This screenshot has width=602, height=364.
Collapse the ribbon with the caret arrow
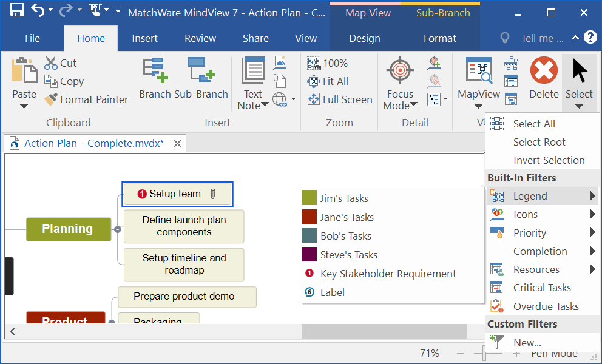(x=575, y=38)
